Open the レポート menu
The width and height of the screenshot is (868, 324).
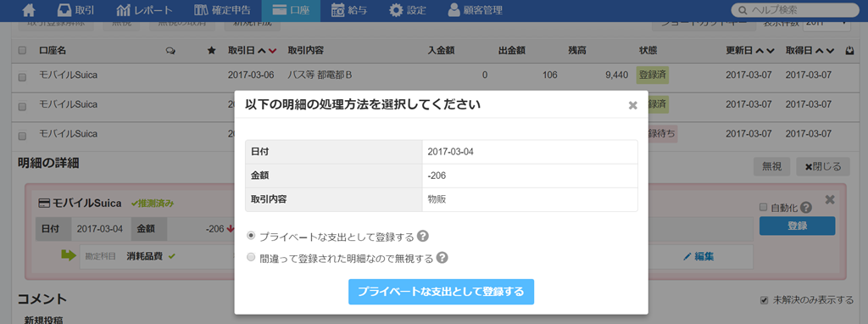[x=145, y=10]
